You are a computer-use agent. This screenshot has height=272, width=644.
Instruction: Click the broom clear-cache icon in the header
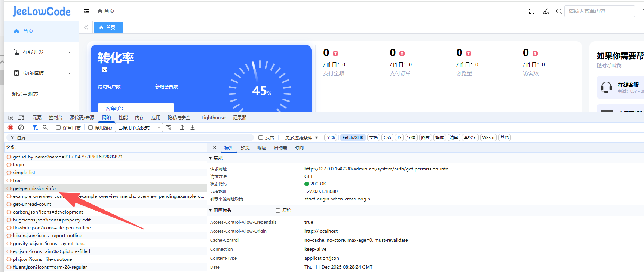(546, 11)
